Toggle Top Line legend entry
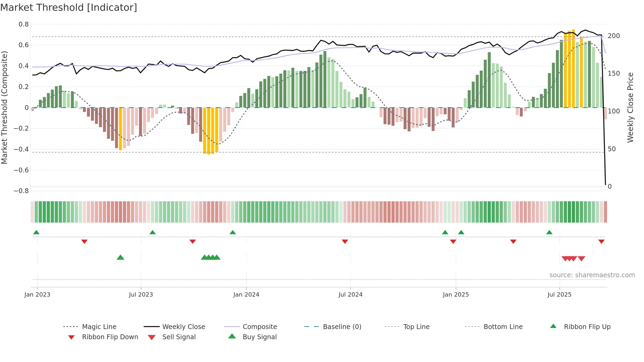This screenshot has height=362, width=644. click(407, 327)
